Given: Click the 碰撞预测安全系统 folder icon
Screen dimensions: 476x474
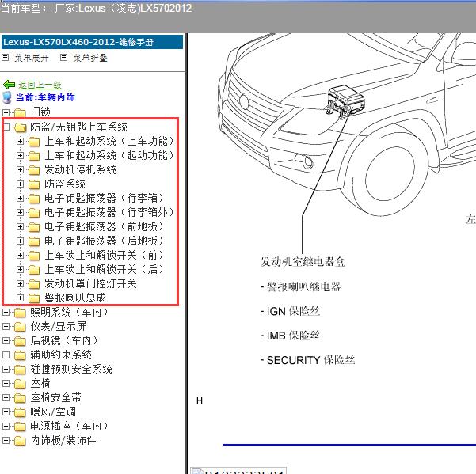Looking at the screenshot, I should [x=20, y=370].
